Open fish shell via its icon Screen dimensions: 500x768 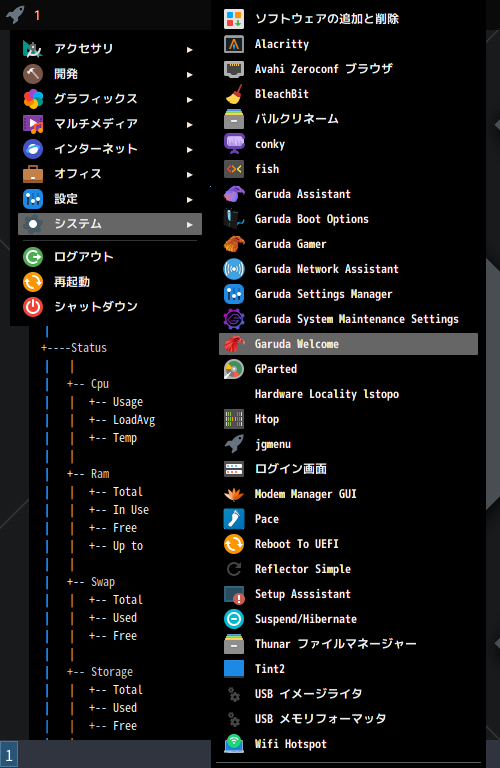click(x=234, y=169)
